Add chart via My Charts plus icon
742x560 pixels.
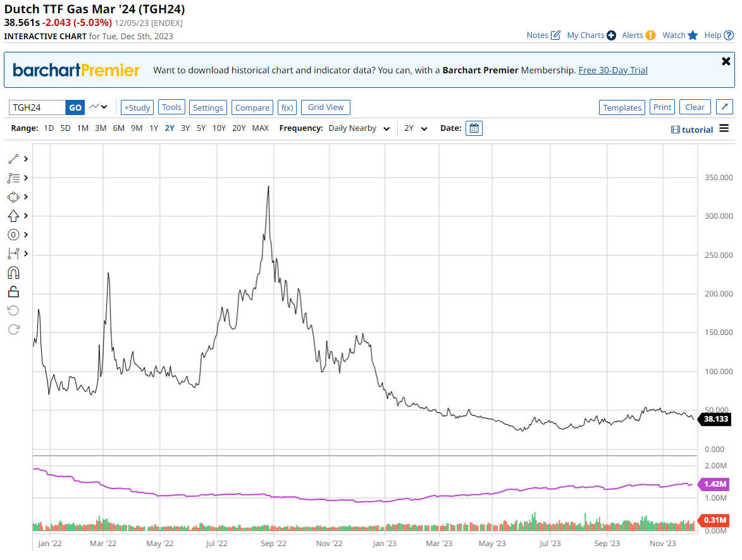point(611,35)
